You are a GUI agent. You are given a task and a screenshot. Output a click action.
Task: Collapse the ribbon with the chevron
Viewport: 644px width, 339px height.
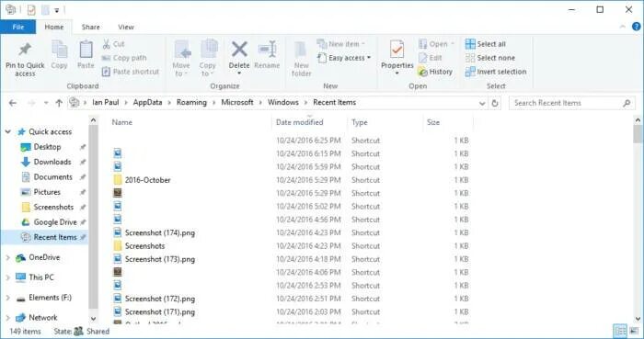pyautogui.click(x=623, y=27)
